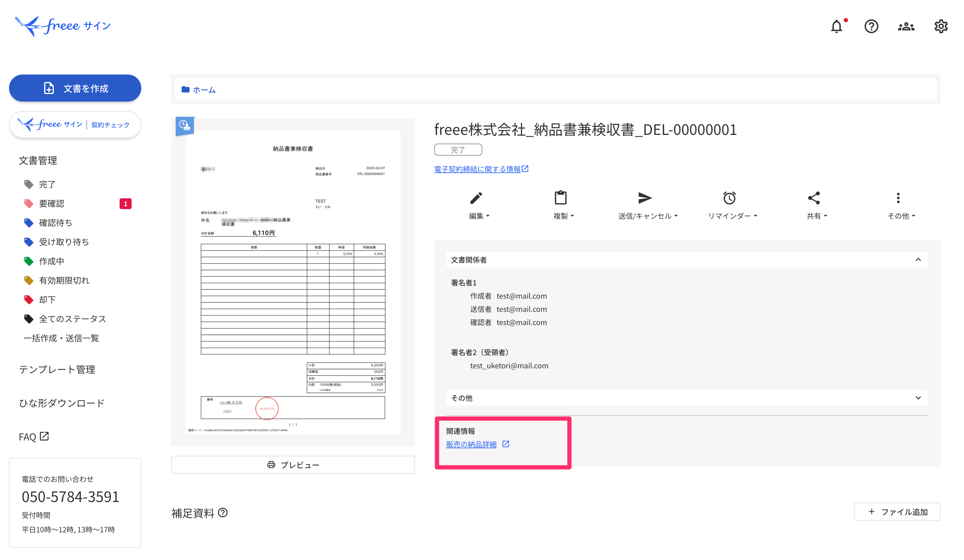Click the 文書を作成 button
964x560 pixels.
click(x=75, y=88)
